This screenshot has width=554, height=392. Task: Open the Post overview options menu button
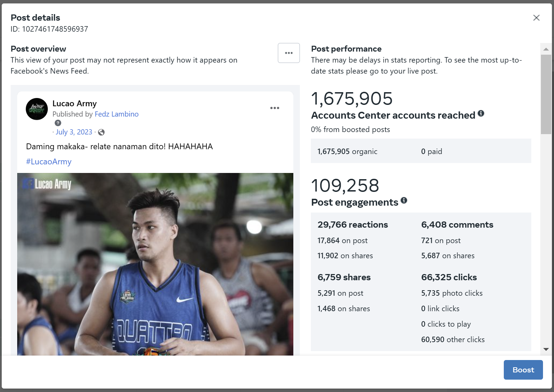tap(289, 53)
